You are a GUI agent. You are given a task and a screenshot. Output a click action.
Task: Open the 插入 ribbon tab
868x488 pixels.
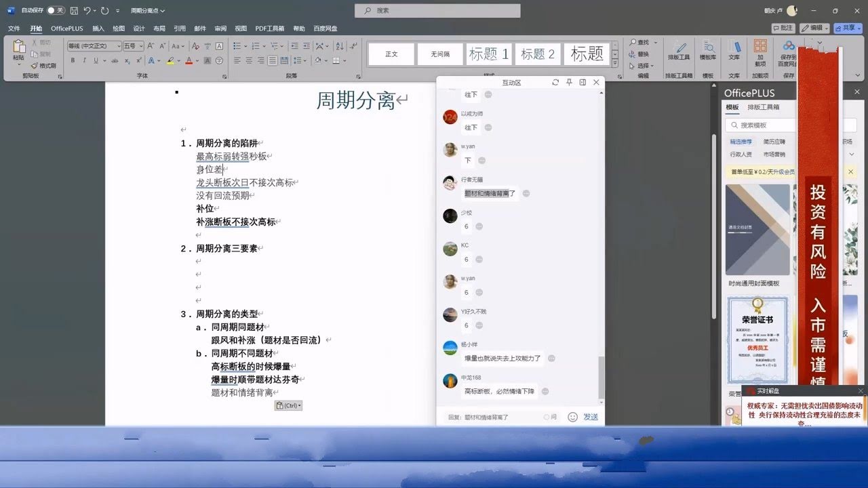98,28
